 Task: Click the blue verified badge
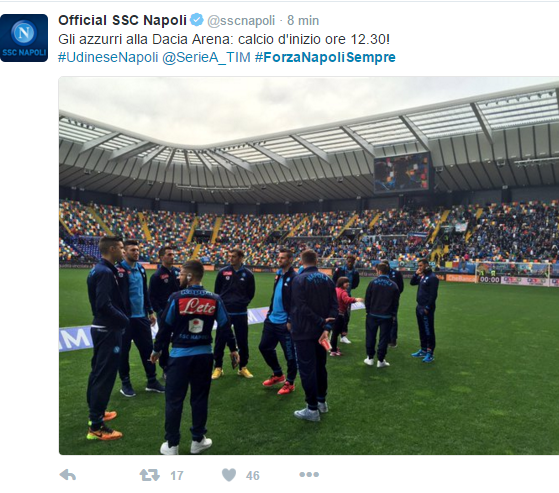pos(196,20)
